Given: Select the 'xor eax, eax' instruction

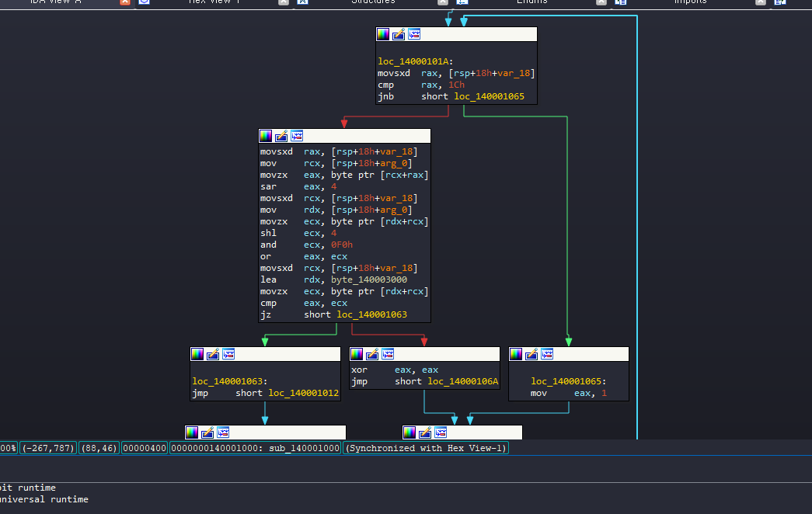Looking at the screenshot, I should (395, 370).
